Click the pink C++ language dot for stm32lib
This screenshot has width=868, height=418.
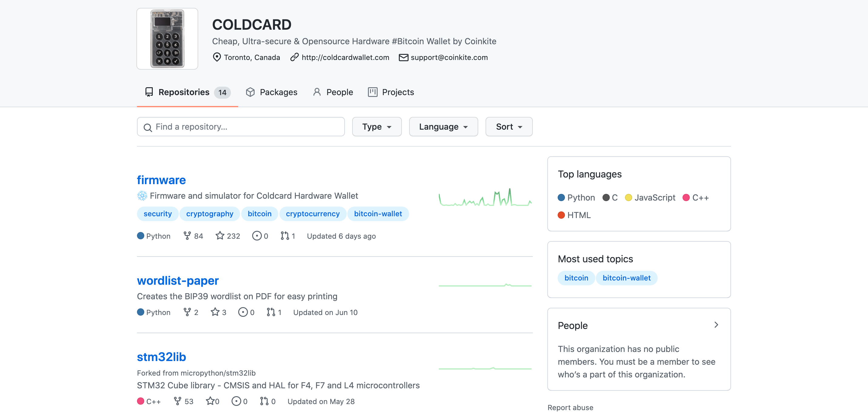pos(141,401)
